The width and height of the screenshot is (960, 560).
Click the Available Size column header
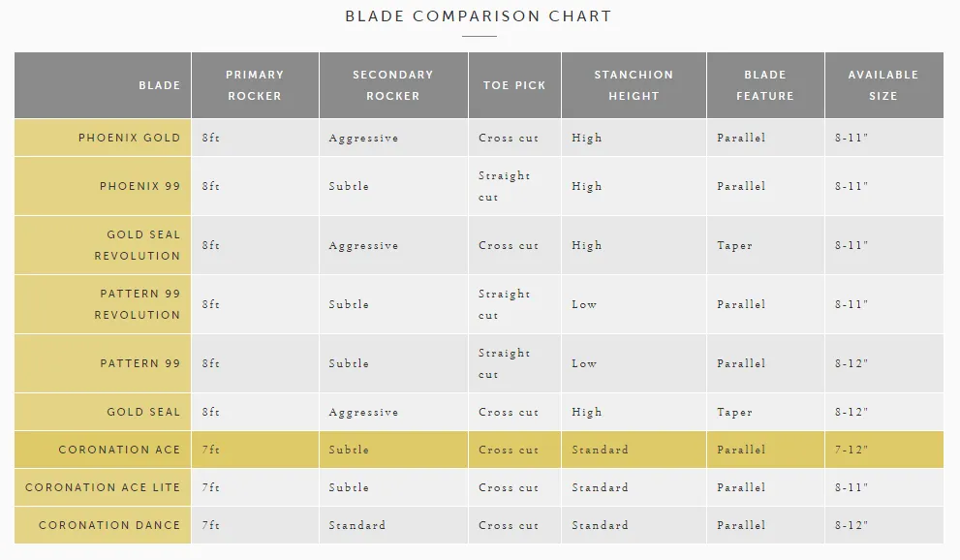tap(883, 85)
